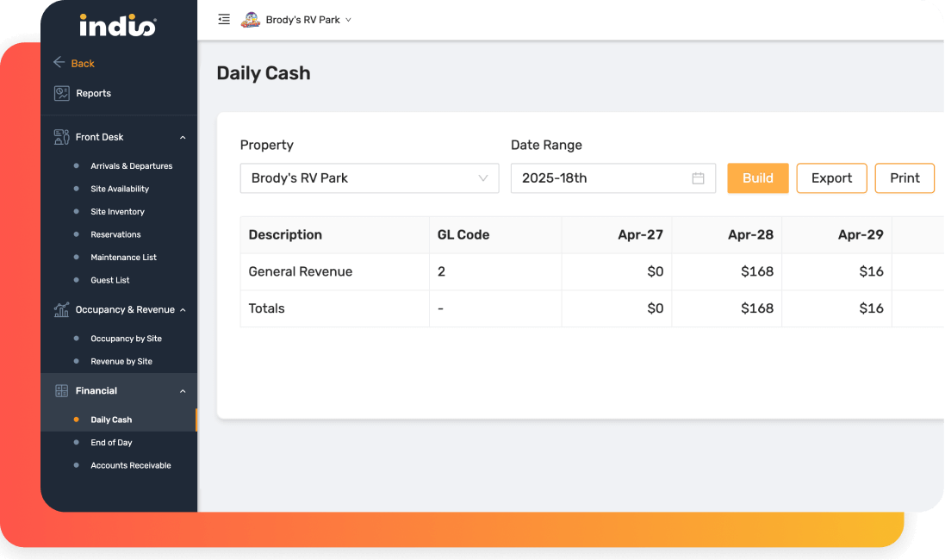Collapse the Front Desk section chevron

[183, 138]
